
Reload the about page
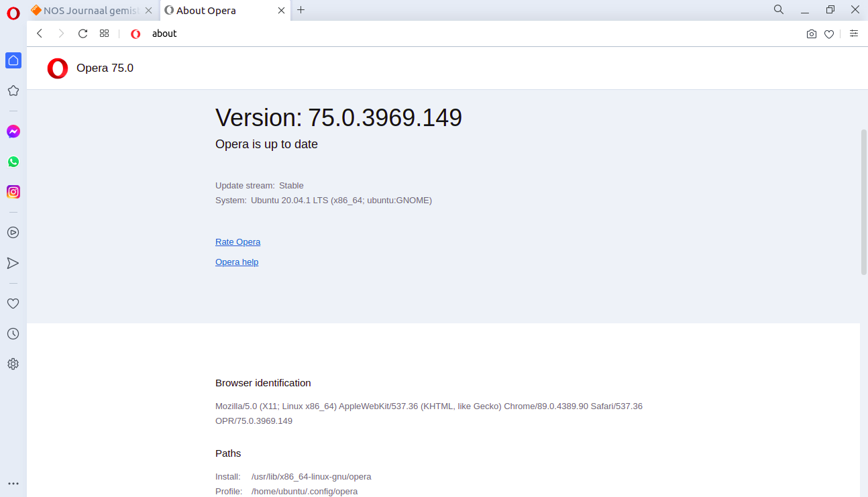(83, 34)
